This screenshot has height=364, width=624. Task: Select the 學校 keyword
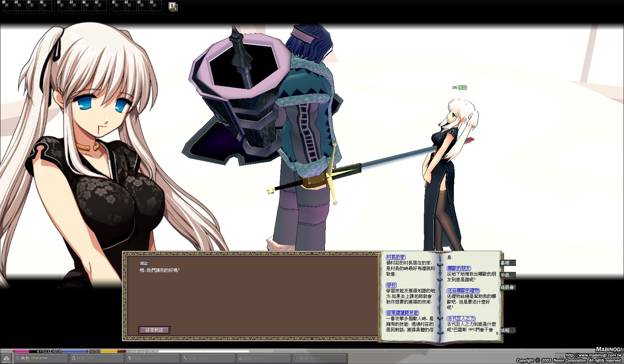click(x=391, y=285)
